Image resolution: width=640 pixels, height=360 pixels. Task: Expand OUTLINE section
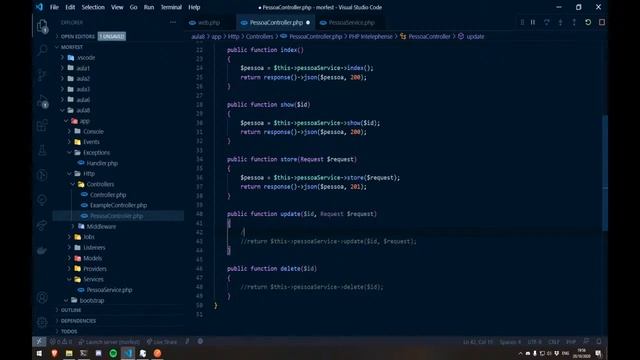pyautogui.click(x=71, y=310)
